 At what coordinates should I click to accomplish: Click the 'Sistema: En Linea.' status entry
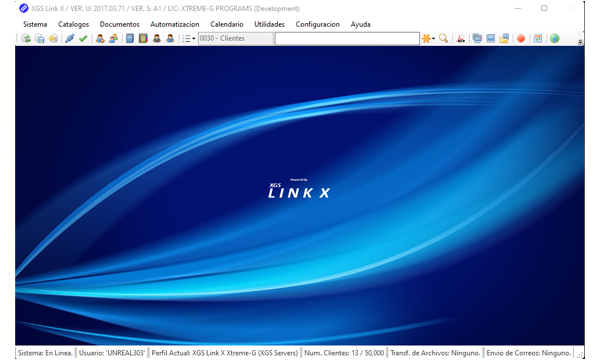(45, 353)
